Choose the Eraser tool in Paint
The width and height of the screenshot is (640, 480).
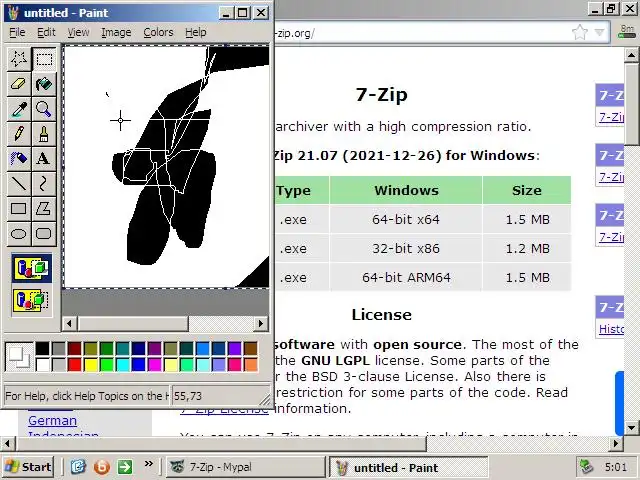(19, 84)
